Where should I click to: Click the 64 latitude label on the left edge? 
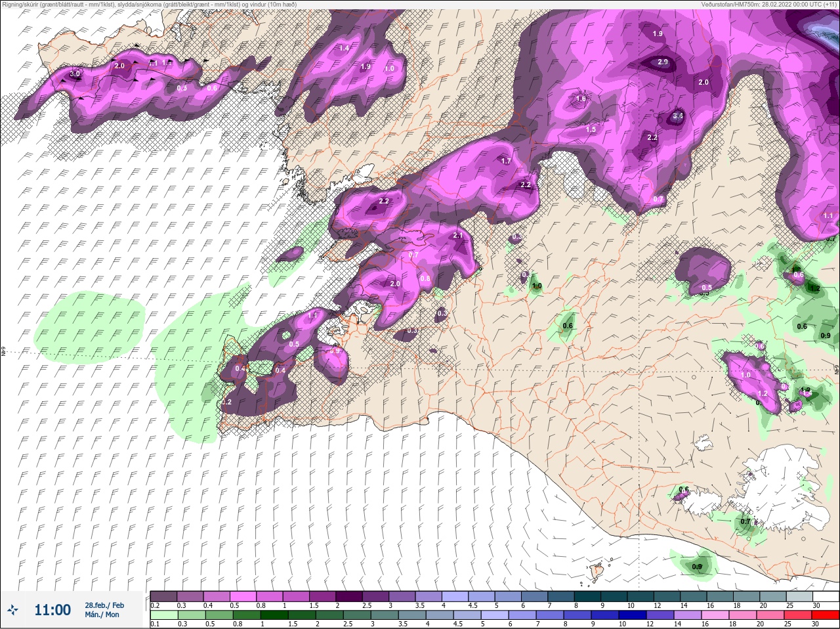tap(3, 352)
